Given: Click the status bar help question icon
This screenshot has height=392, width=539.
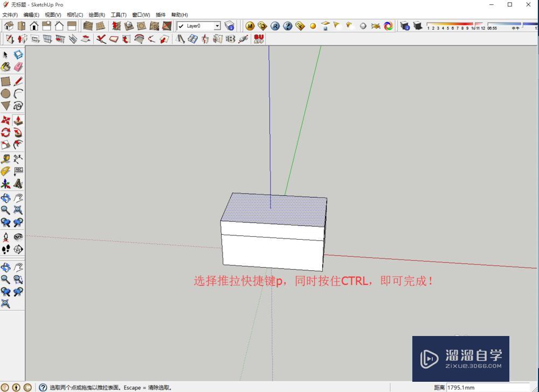Looking at the screenshot, I should tap(43, 388).
